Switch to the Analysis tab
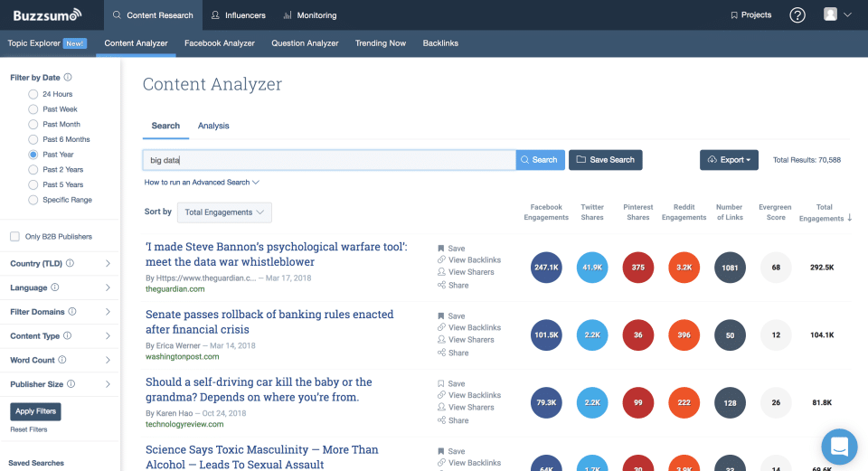Image resolution: width=868 pixels, height=471 pixels. (213, 126)
